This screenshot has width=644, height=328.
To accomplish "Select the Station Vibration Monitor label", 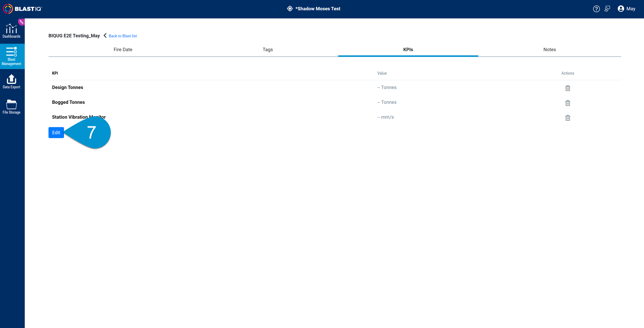I will tap(79, 117).
